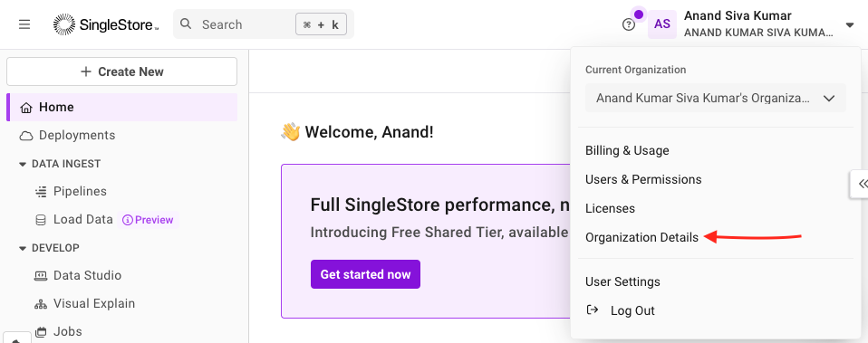This screenshot has width=868, height=343.
Task: Open Data Studio in sidebar
Action: click(87, 275)
